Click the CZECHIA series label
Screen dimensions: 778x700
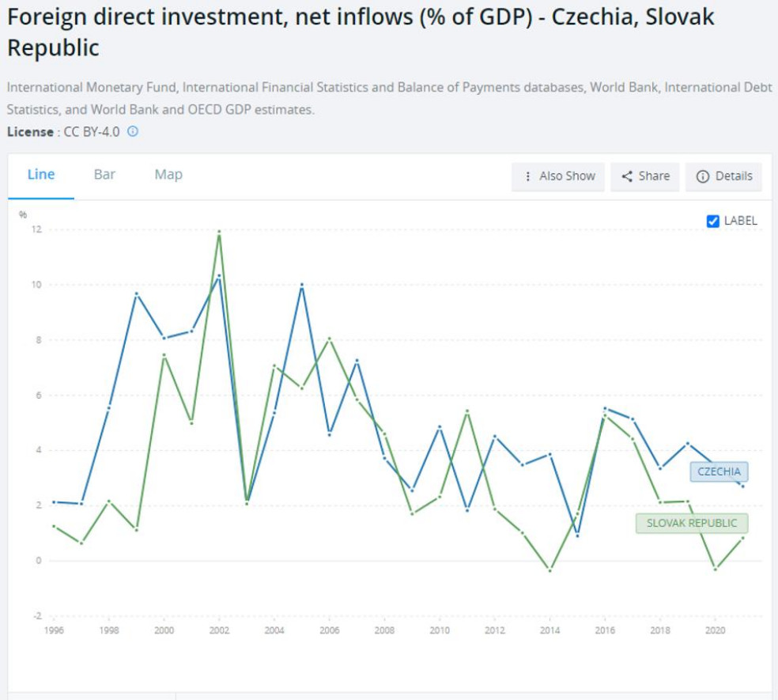coord(719,472)
